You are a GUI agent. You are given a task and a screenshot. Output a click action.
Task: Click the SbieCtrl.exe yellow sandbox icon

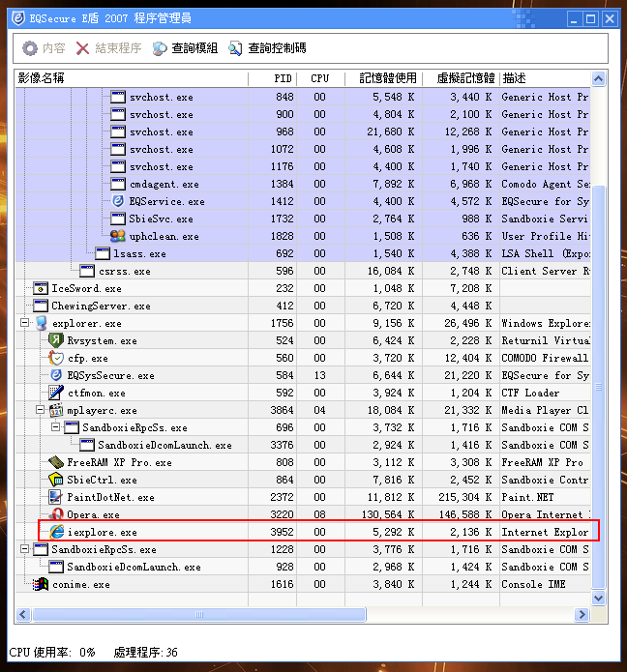[56, 480]
